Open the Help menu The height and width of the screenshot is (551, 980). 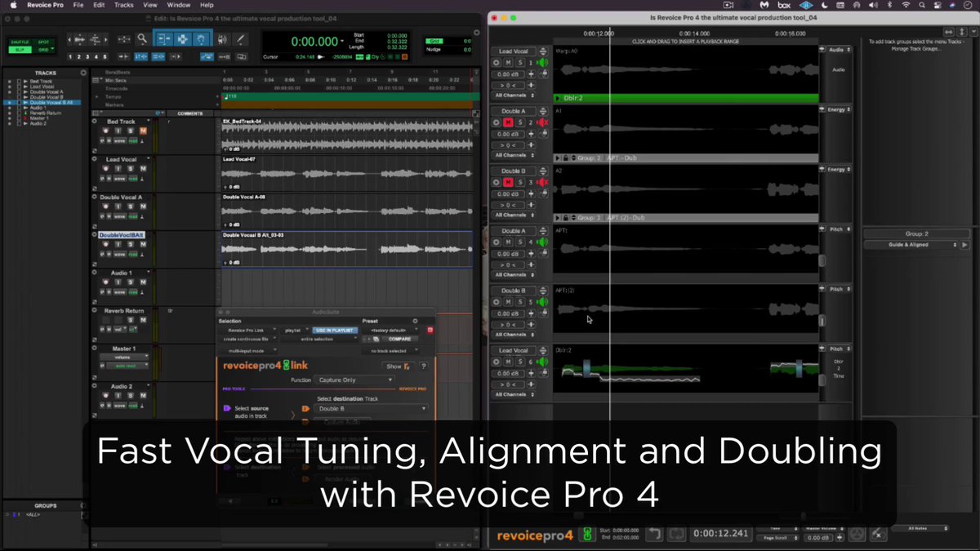[207, 5]
